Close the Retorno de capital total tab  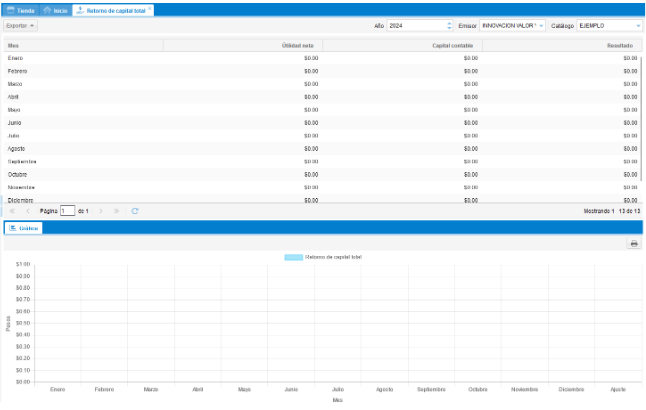tap(150, 7)
